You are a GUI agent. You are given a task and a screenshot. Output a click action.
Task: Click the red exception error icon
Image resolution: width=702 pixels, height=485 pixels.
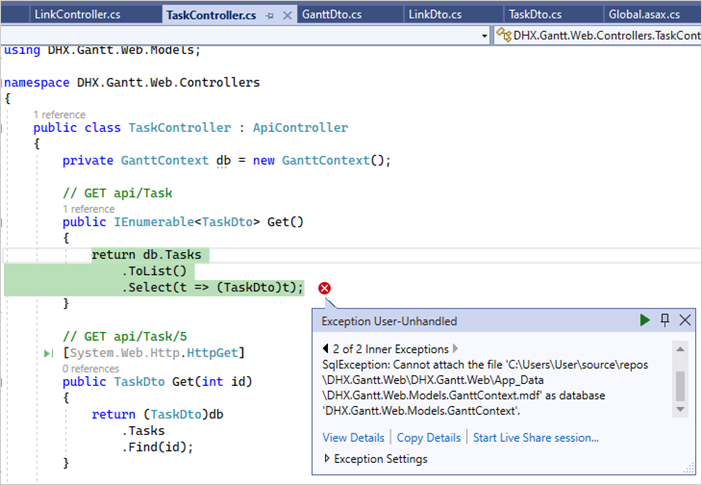[x=324, y=288]
